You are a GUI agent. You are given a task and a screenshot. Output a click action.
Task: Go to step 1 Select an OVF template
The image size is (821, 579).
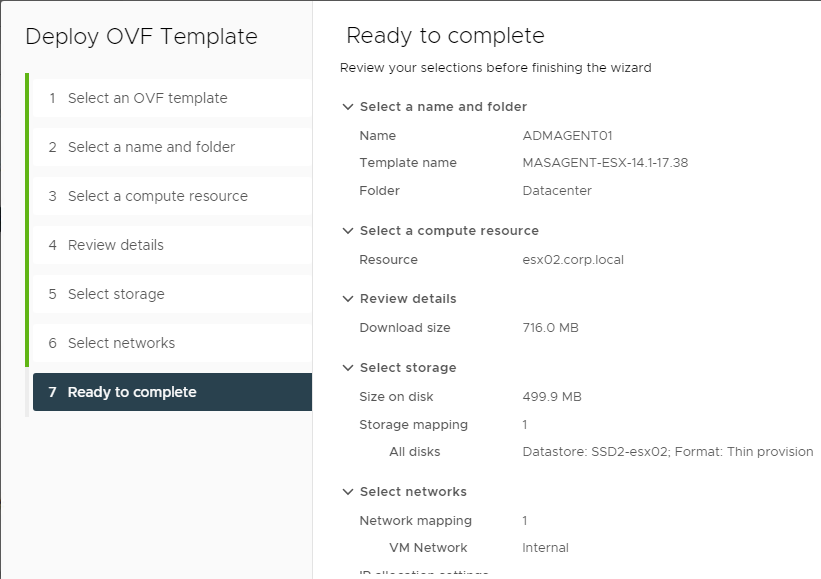[x=172, y=98]
